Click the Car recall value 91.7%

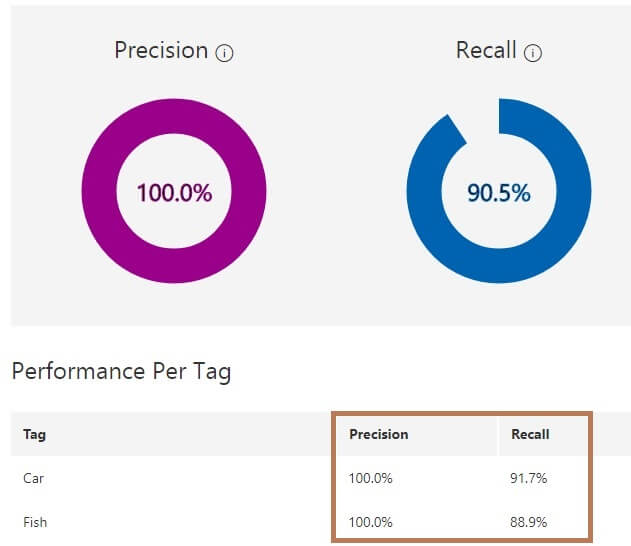(528, 478)
